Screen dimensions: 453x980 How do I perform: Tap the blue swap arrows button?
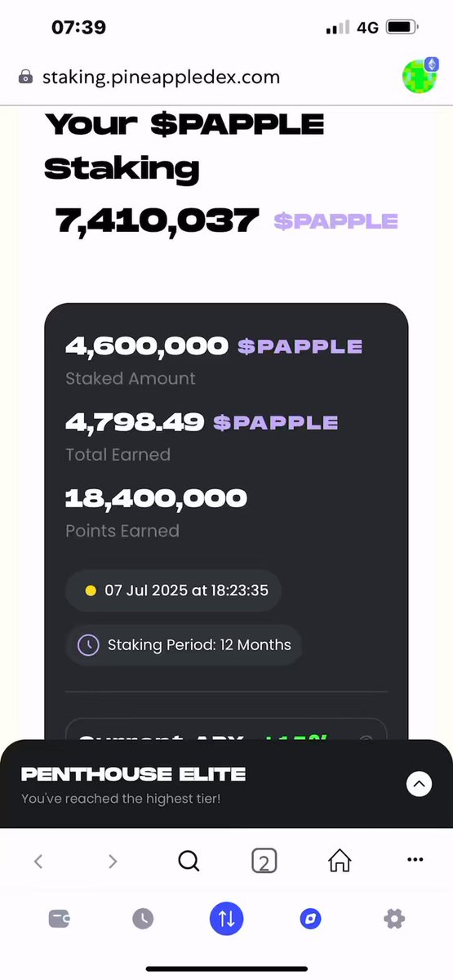pos(227,919)
